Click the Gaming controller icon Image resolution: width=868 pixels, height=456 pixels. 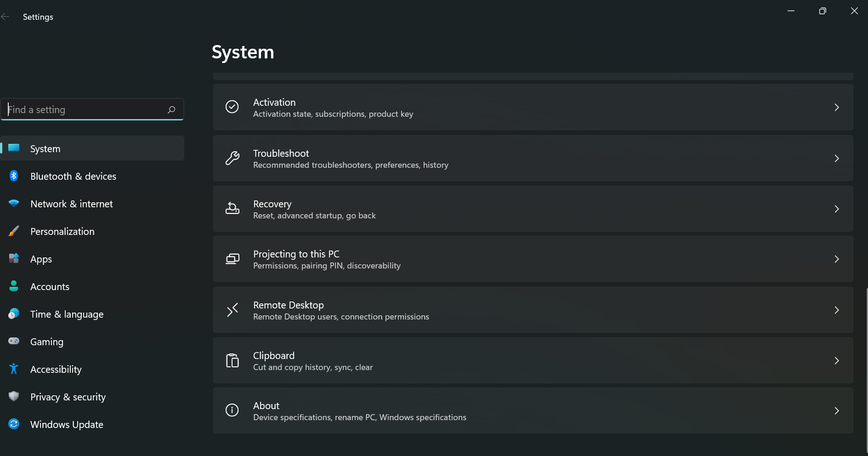click(14, 341)
